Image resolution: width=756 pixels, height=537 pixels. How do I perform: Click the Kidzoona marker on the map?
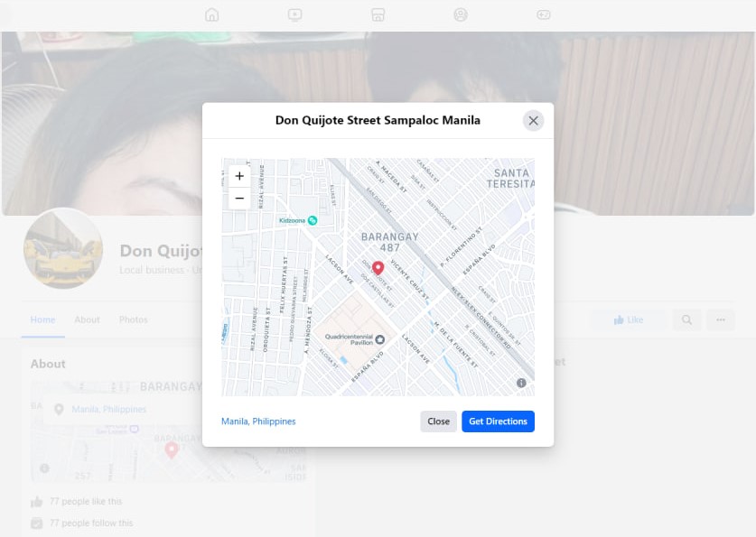313,220
